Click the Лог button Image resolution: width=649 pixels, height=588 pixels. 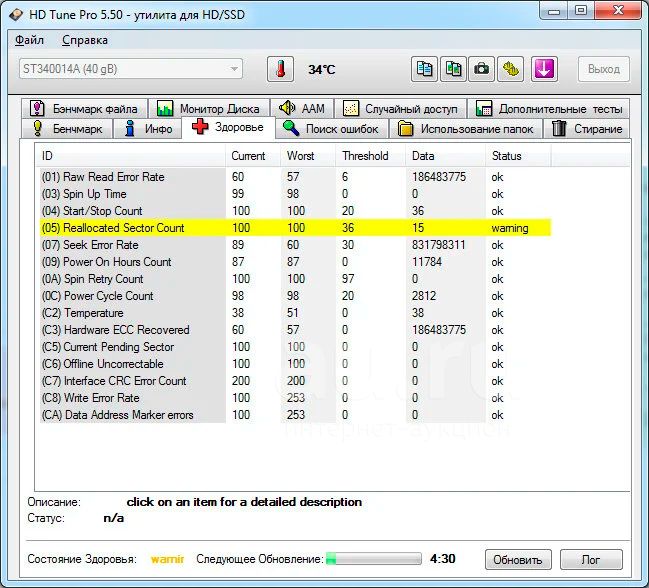click(591, 559)
